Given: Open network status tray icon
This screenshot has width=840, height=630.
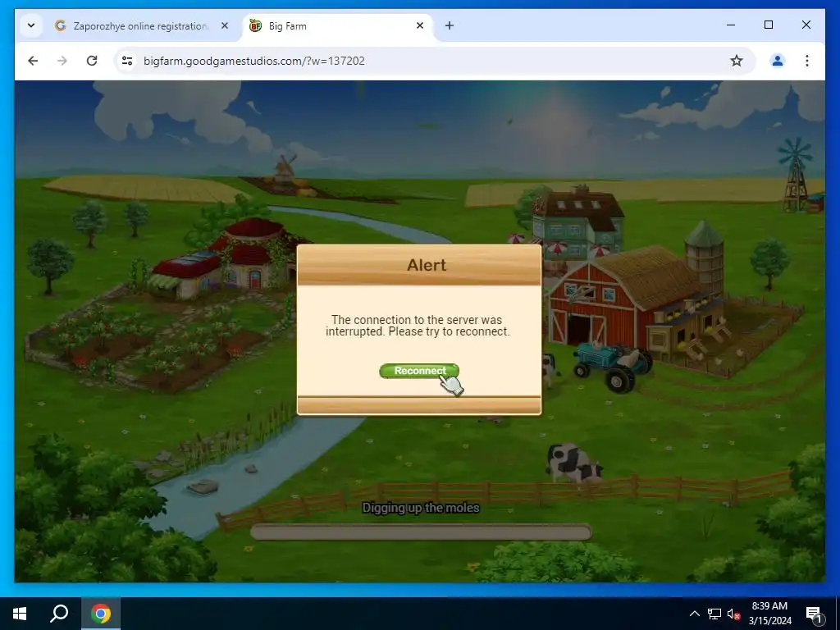Looking at the screenshot, I should 714,614.
